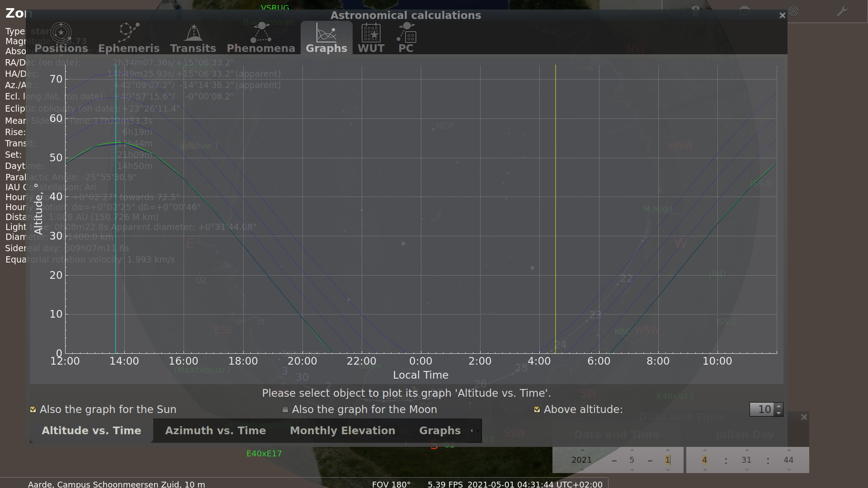The height and width of the screenshot is (488, 868).
Task: Decrease the minutes value with its down arrow
Action: click(746, 470)
